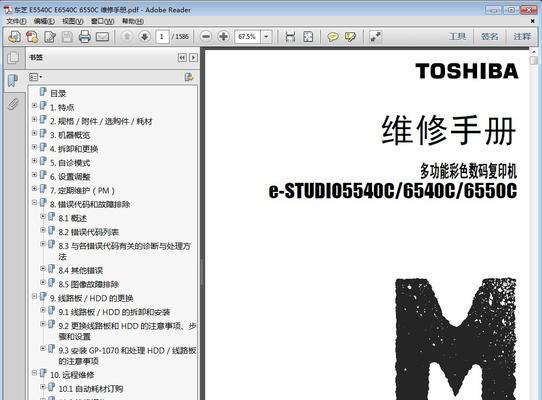Click the document vertical scrollbar thumb
The width and height of the screenshot is (542, 400).
[534, 60]
